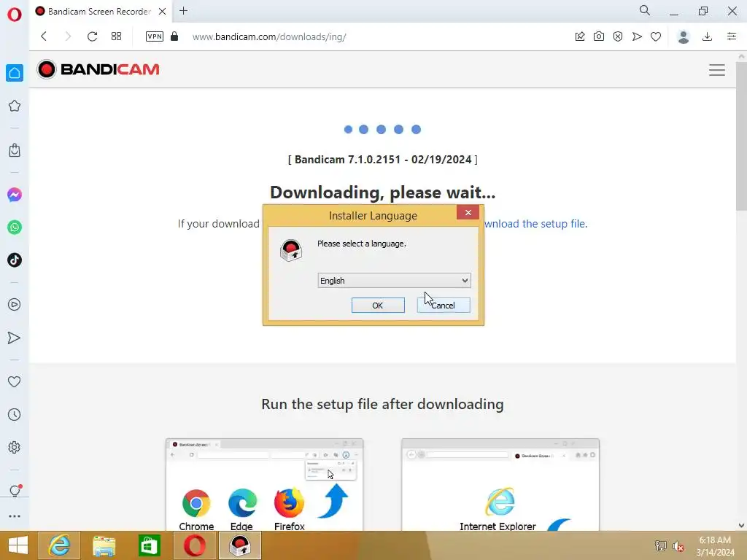Open the Bandicam hamburger menu
The height and width of the screenshot is (560, 747).
pyautogui.click(x=717, y=70)
